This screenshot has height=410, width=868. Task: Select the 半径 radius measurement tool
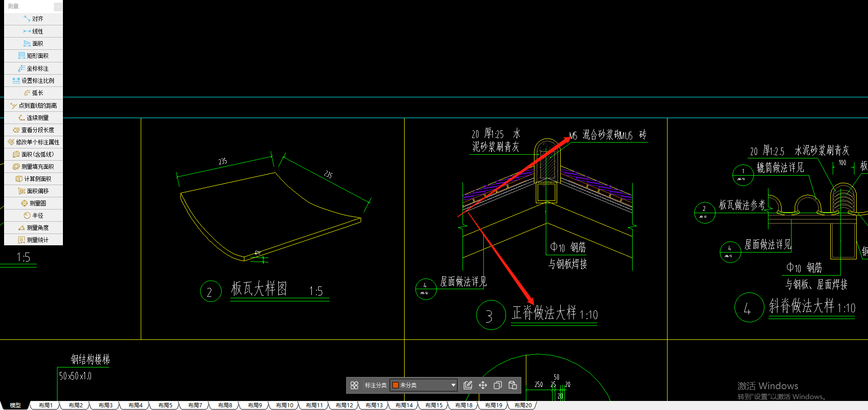click(33, 215)
